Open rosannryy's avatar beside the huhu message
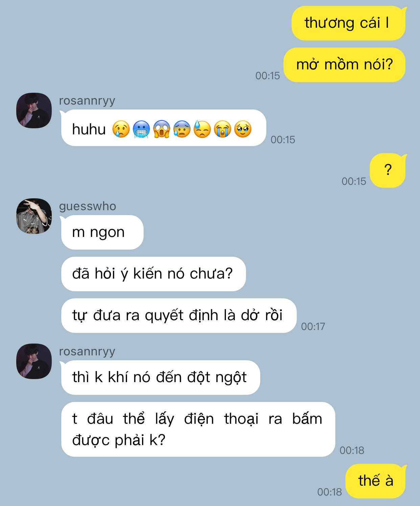420x506 pixels. click(x=34, y=110)
